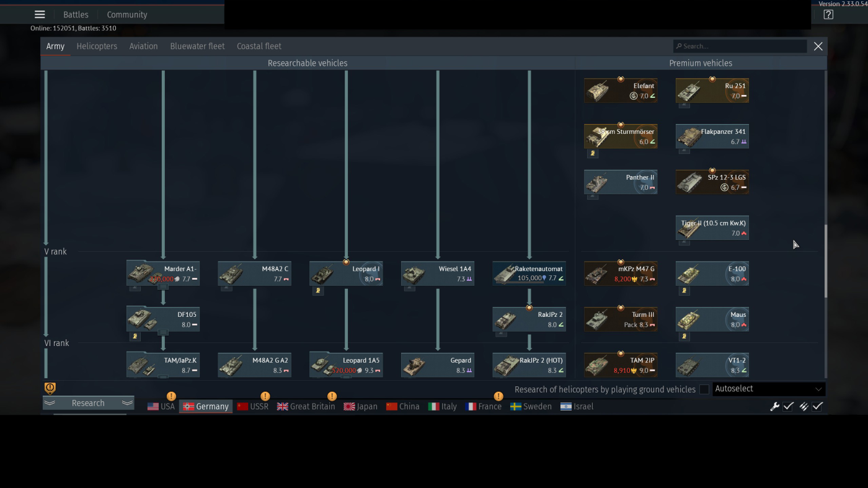The image size is (868, 488).
Task: Select the M48A2 G A2 tank
Action: [x=254, y=365]
